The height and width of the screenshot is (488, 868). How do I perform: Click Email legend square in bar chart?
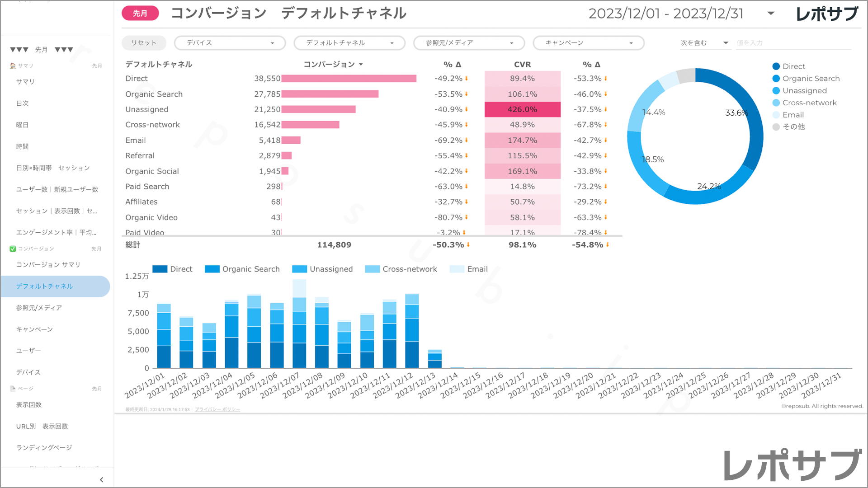[457, 269]
